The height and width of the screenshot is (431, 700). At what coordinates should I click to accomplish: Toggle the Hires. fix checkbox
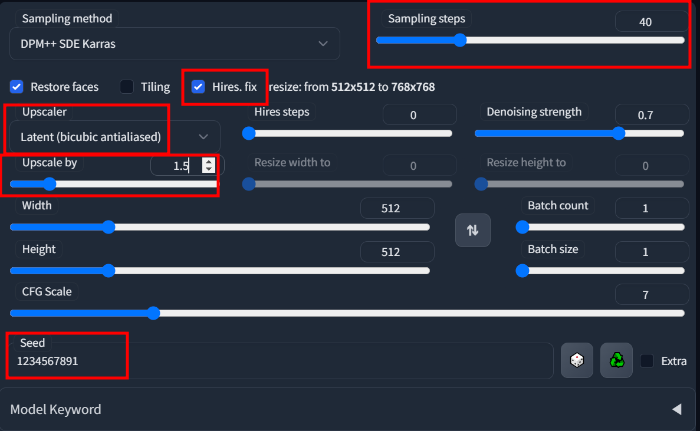click(198, 87)
